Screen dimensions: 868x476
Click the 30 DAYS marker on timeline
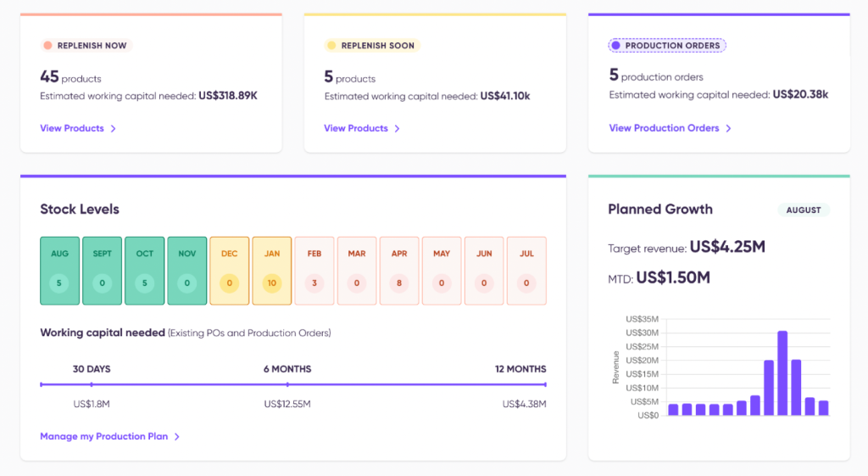coord(92,384)
